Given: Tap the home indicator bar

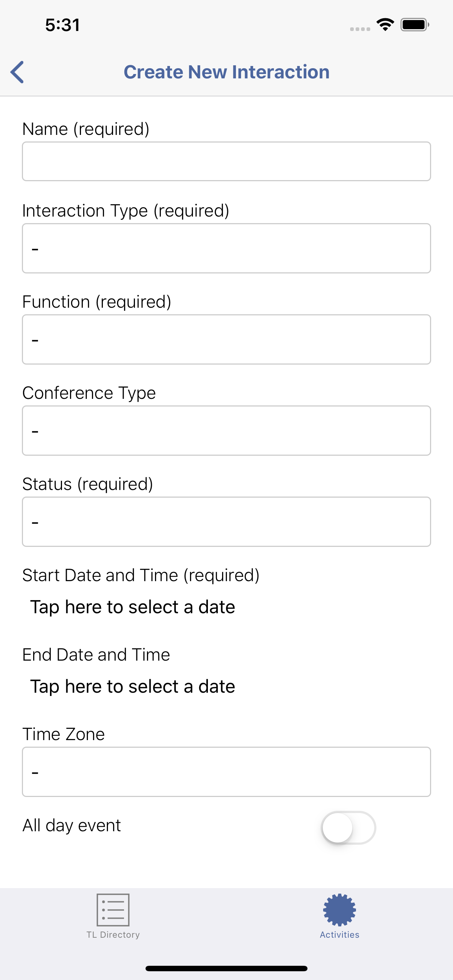Looking at the screenshot, I should (226, 968).
